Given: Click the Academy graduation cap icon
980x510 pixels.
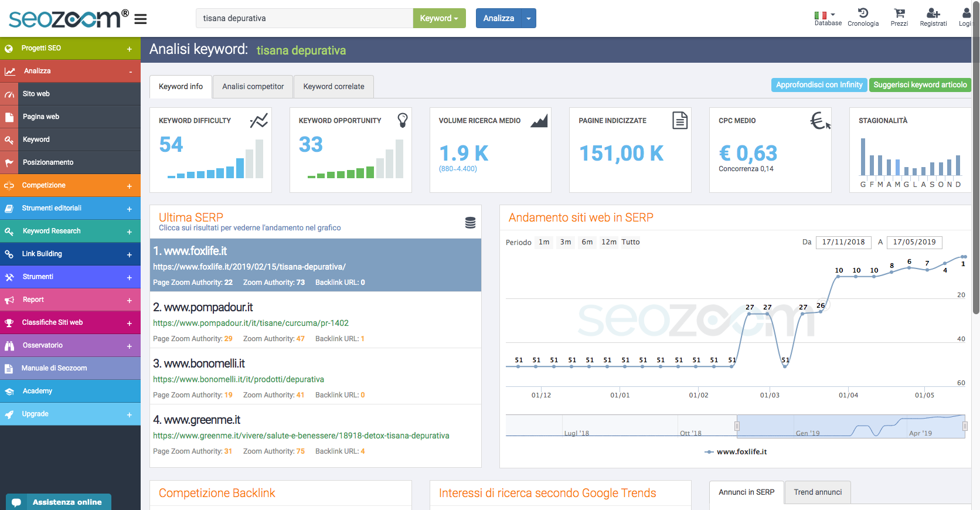Looking at the screenshot, I should [x=9, y=392].
